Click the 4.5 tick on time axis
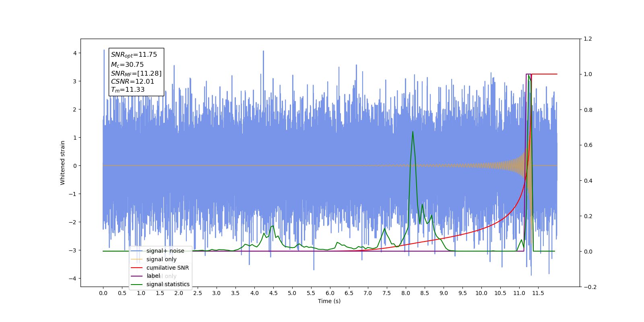Viewport: 644px width, 322px height. [273, 293]
